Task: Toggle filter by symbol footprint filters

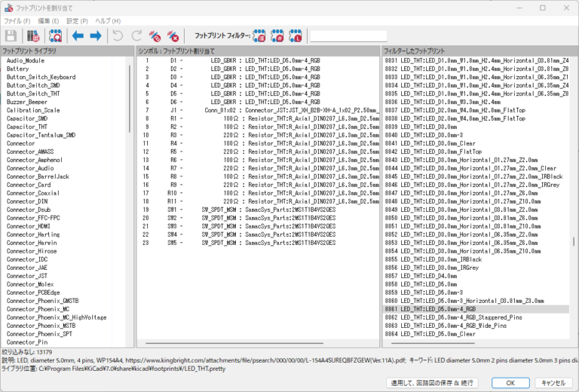Action: [259, 35]
